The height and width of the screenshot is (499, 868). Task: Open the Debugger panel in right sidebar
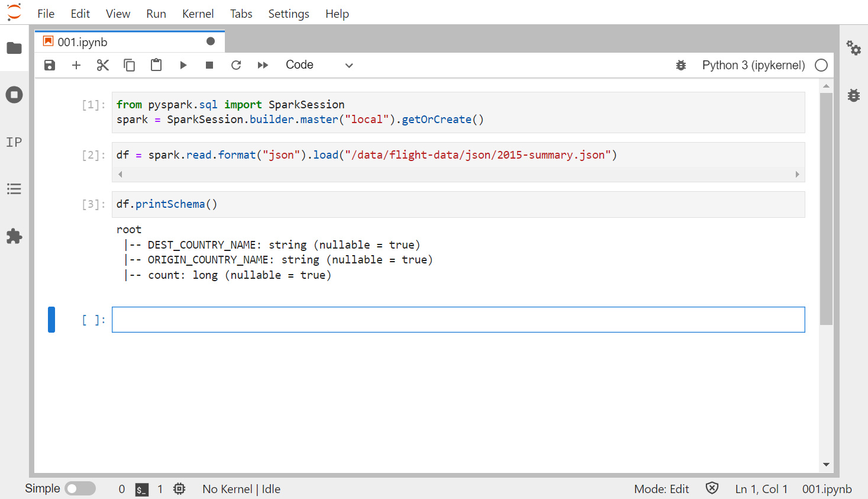(x=853, y=95)
